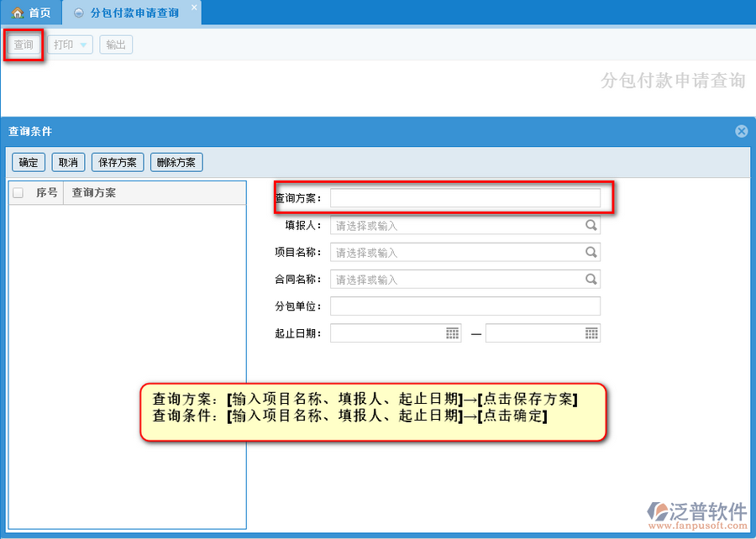The height and width of the screenshot is (539, 756).
Task: Click the home icon in 首页 tab
Action: coord(18,13)
